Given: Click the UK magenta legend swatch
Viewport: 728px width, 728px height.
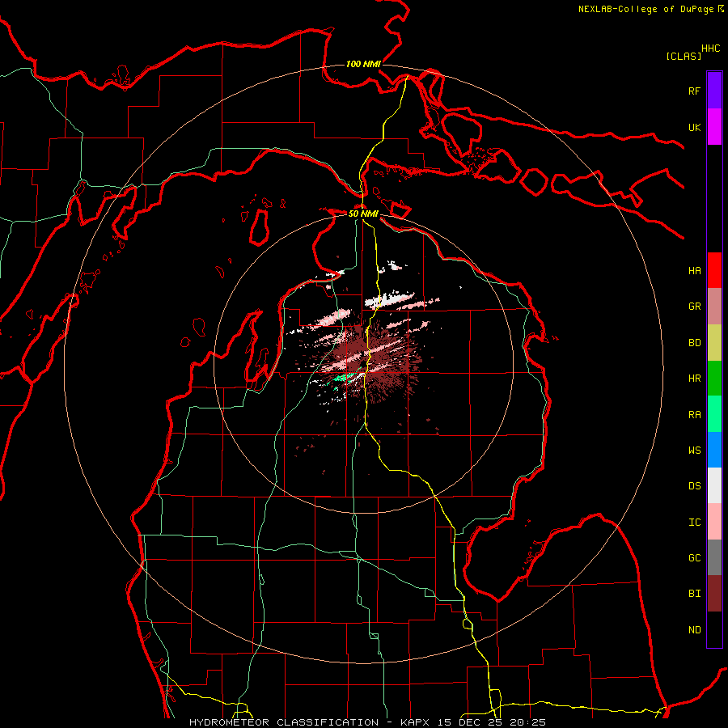Looking at the screenshot, I should [714, 127].
